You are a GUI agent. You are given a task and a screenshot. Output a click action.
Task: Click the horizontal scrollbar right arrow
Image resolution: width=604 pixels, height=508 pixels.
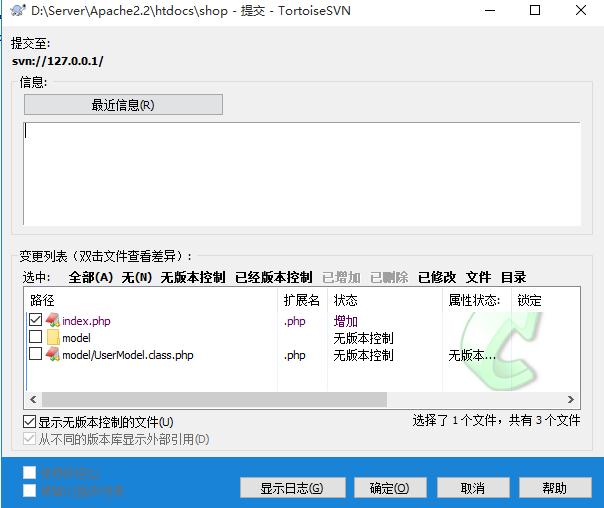(x=571, y=399)
